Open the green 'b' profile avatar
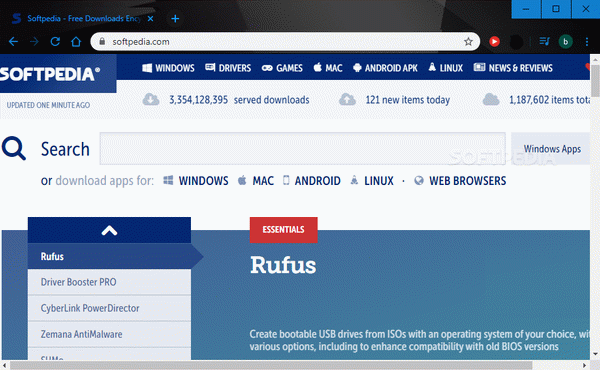This screenshot has width=600, height=370. click(x=566, y=42)
